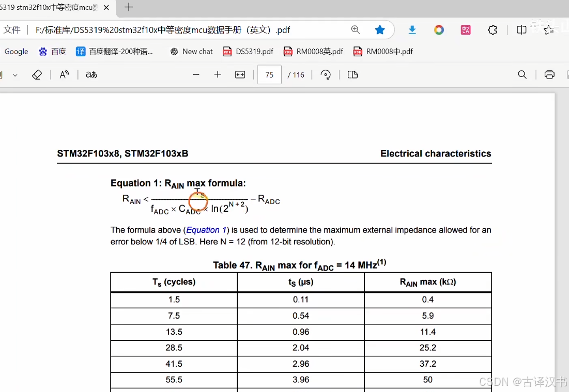Click the file URL in address bar
This screenshot has height=392, width=569.
163,30
